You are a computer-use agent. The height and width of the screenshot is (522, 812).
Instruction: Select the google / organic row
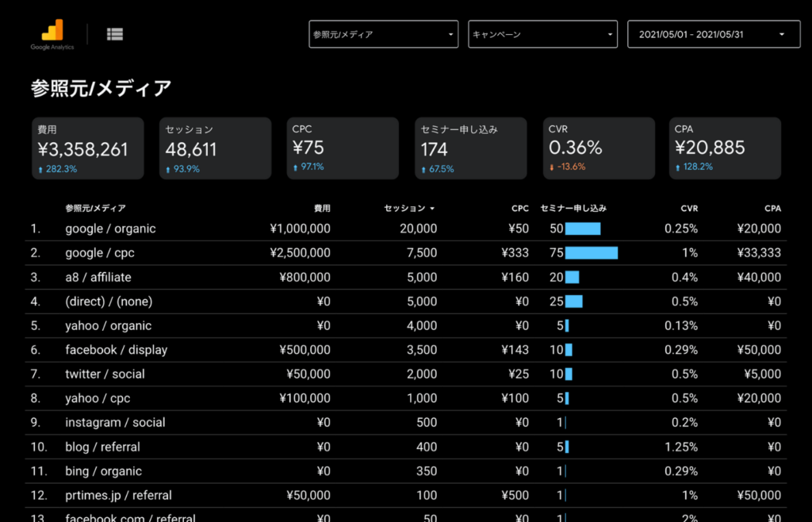(110, 228)
